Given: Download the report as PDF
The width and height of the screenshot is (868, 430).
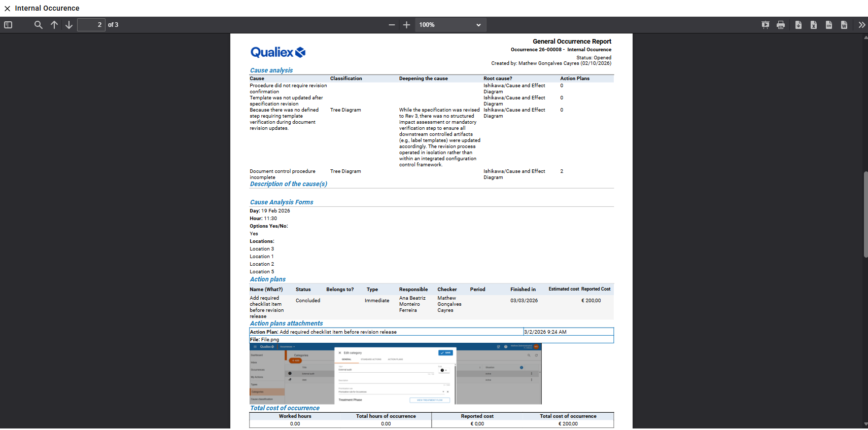Looking at the screenshot, I should point(798,25).
